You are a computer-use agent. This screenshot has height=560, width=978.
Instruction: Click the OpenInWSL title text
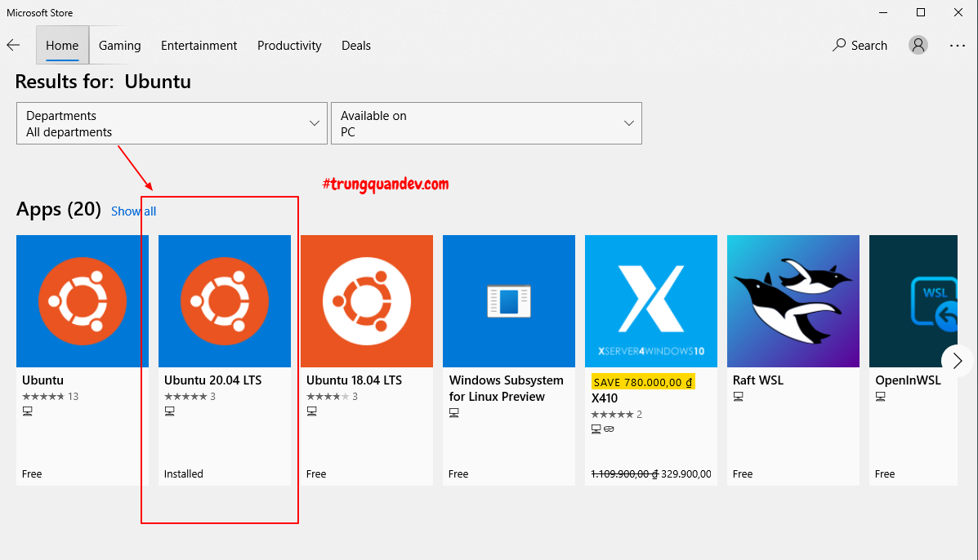[x=909, y=380]
